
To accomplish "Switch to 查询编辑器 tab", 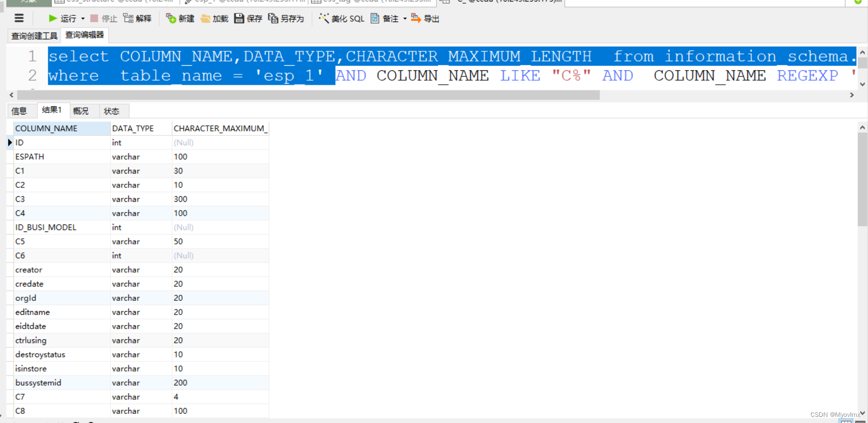I will click(85, 35).
